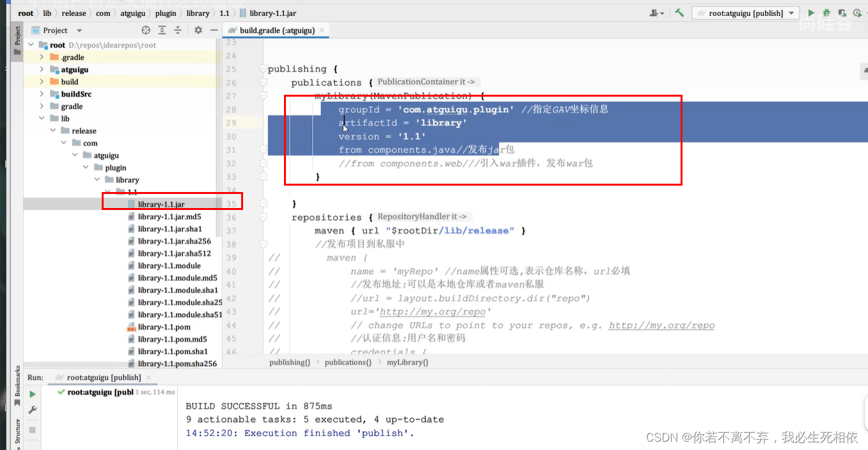The image size is (868, 450).
Task: Expand the .gradle folder
Action: [42, 58]
